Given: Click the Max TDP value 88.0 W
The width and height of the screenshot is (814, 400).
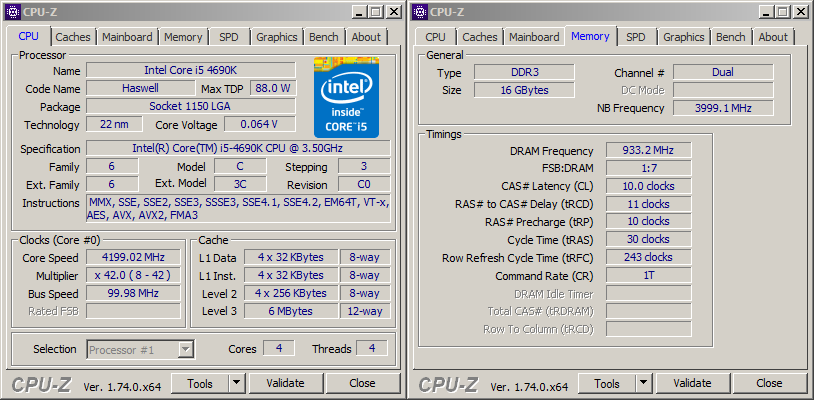Looking at the screenshot, I should tap(273, 88).
